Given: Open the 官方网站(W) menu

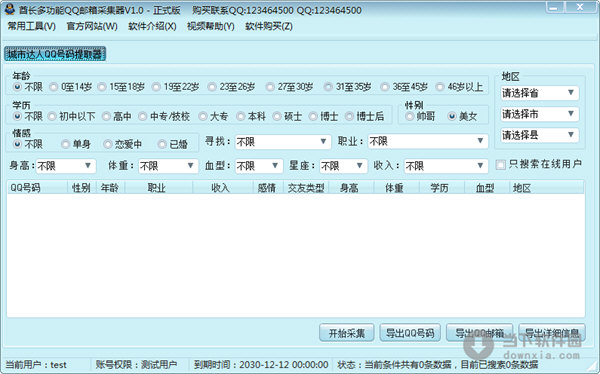Looking at the screenshot, I should click(92, 26).
